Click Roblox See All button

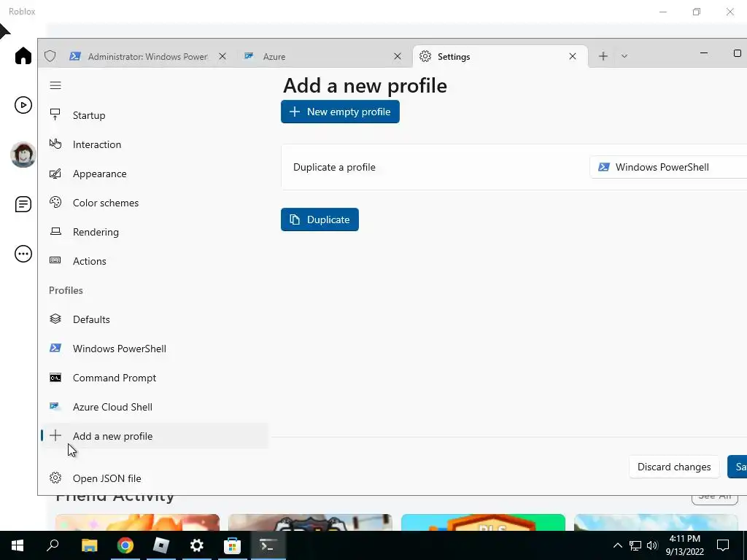[x=715, y=498]
